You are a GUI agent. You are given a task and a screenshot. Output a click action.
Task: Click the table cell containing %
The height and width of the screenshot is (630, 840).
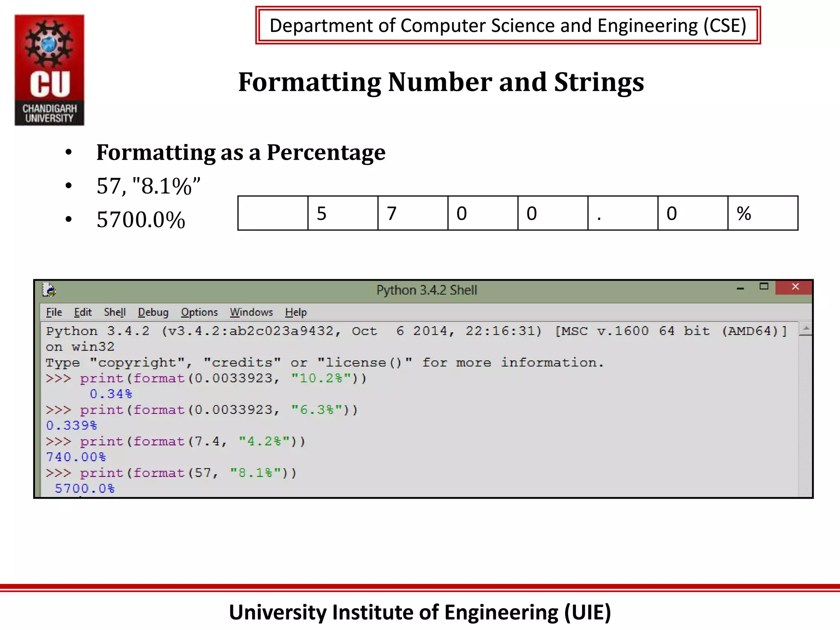(763, 213)
